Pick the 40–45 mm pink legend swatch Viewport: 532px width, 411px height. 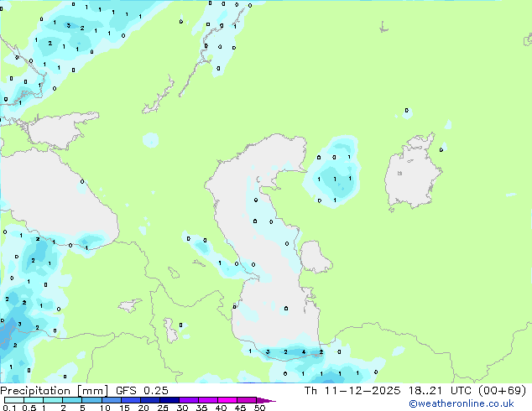click(227, 400)
